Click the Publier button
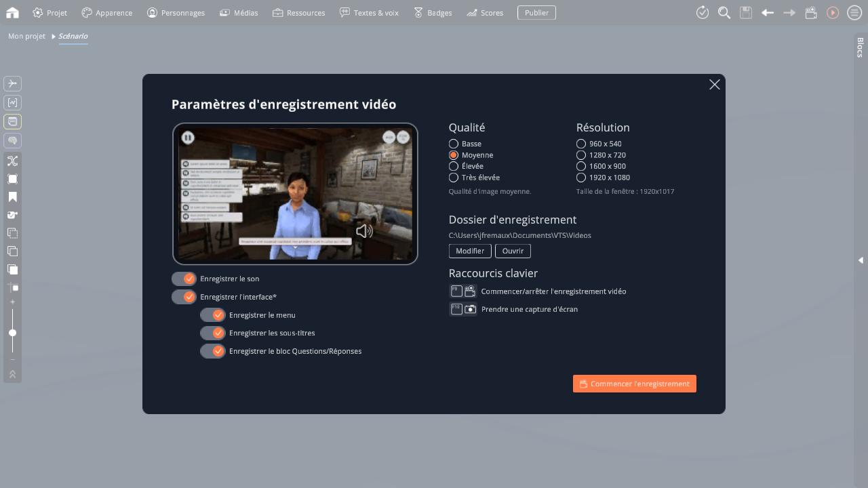 tap(536, 12)
